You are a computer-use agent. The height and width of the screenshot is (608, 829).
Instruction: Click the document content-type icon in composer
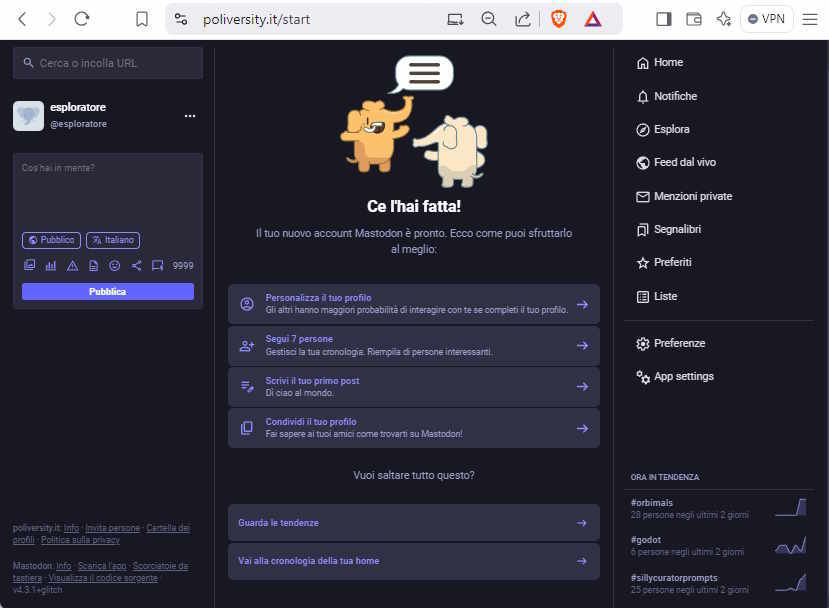tap(94, 265)
